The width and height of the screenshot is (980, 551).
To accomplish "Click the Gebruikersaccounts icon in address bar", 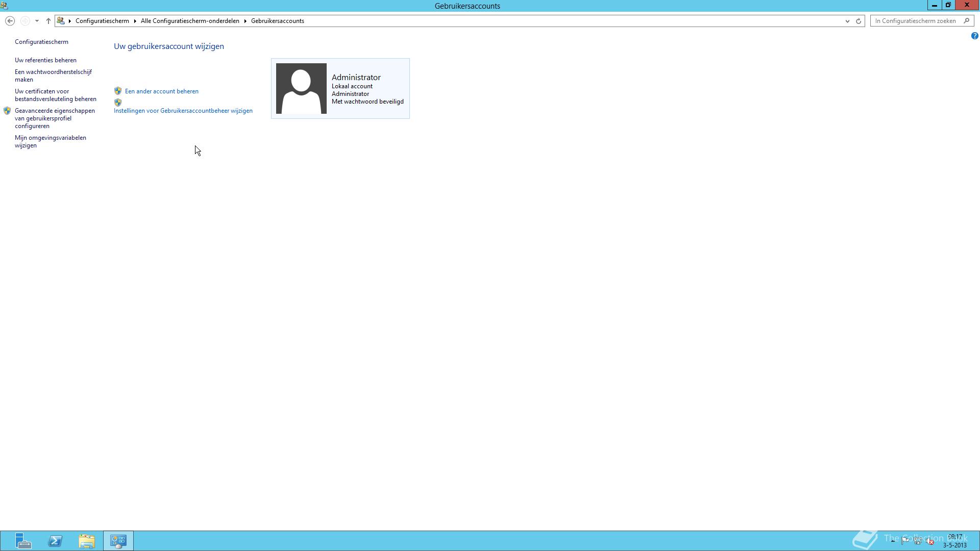I will pyautogui.click(x=61, y=21).
